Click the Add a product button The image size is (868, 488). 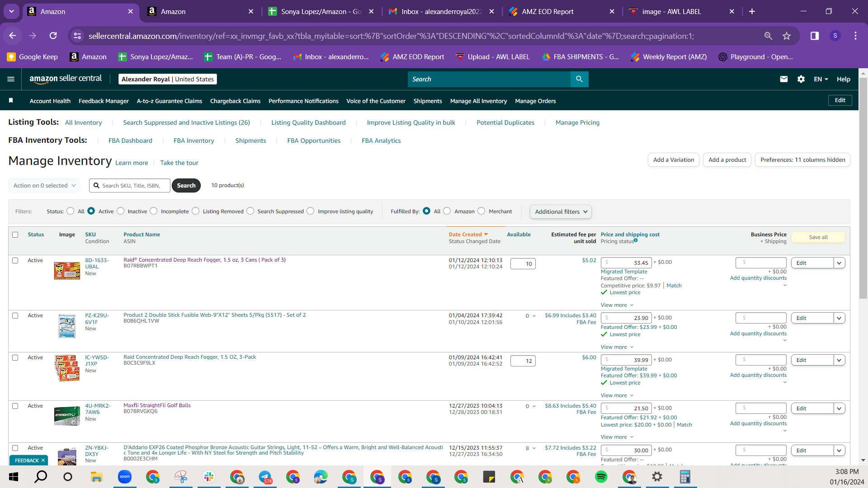tap(727, 160)
